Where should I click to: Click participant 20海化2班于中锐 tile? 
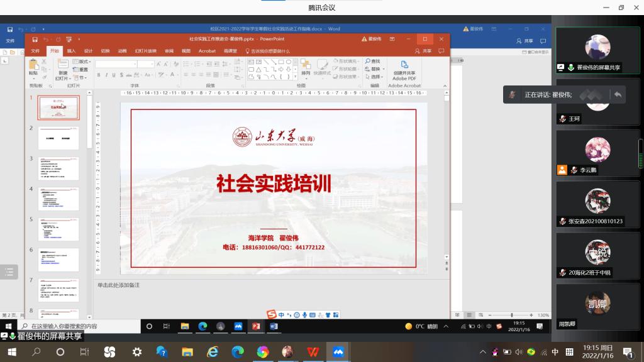coord(597,256)
